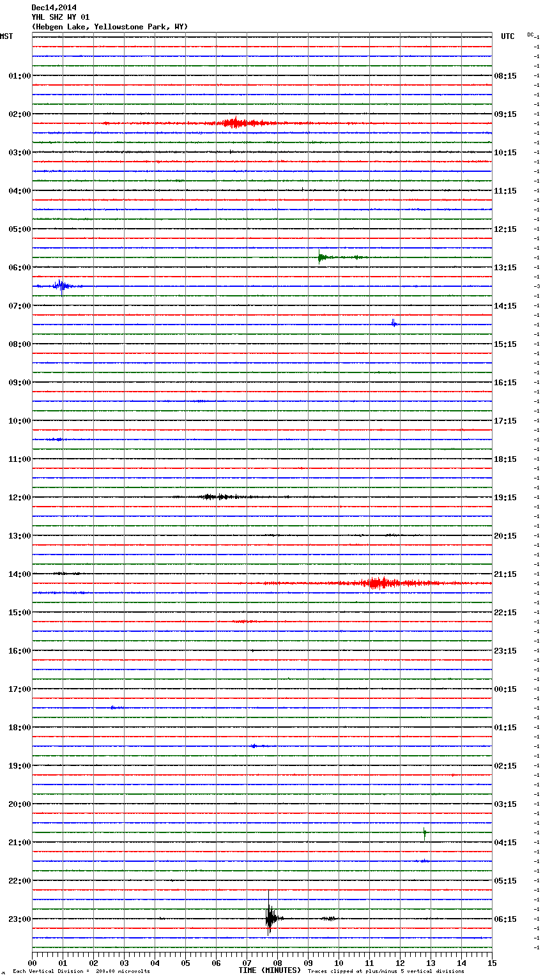Click the red seismic burst after 02:00 MST
Viewport: 543px width, 980px height.
236,123
